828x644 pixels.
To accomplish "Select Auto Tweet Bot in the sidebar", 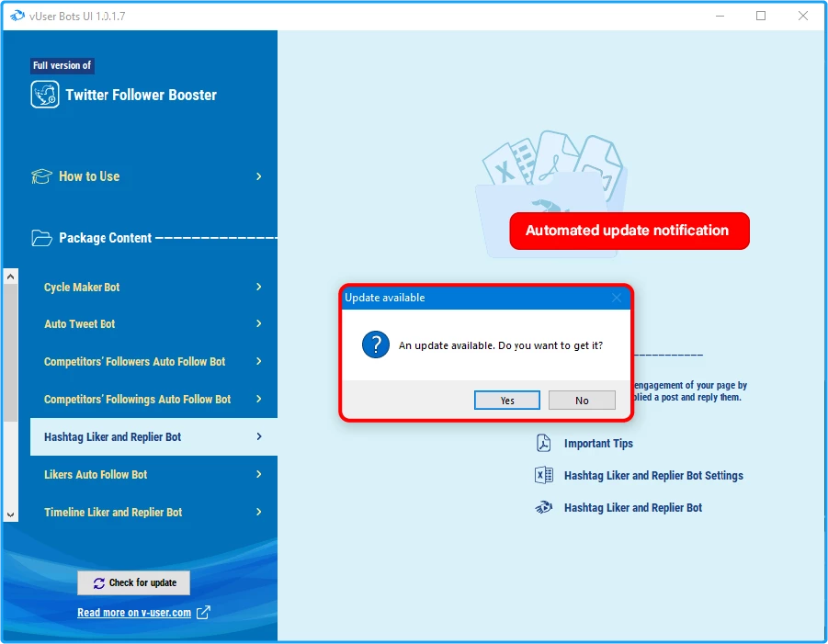I will (153, 323).
